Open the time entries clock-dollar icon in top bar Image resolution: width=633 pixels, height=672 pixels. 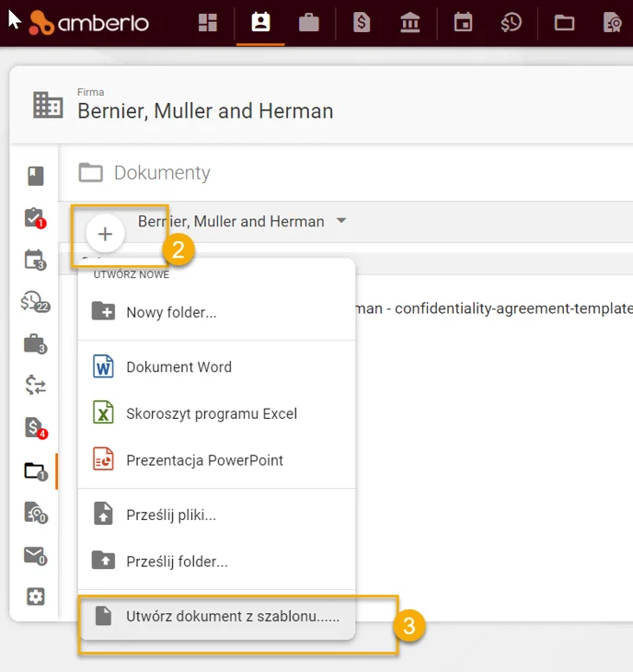[511, 23]
